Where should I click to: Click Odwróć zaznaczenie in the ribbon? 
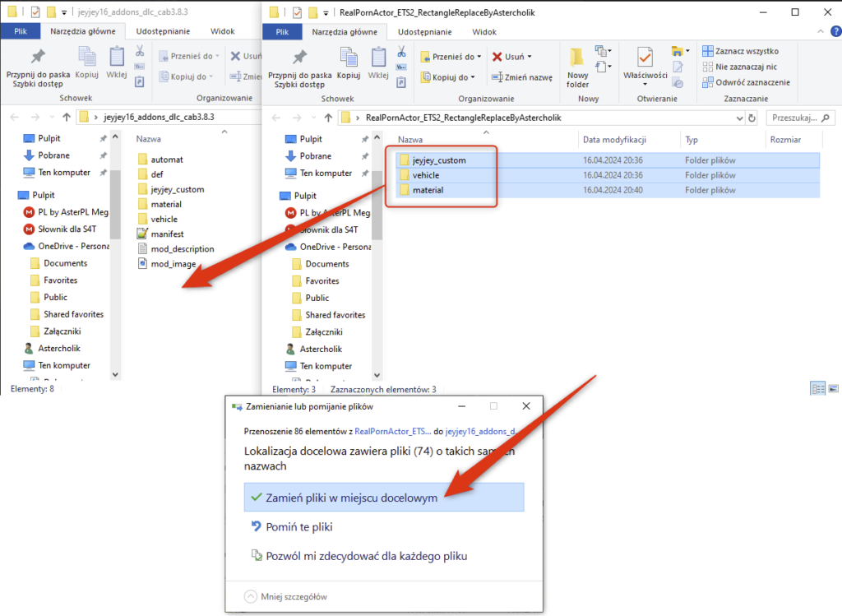[x=745, y=82]
